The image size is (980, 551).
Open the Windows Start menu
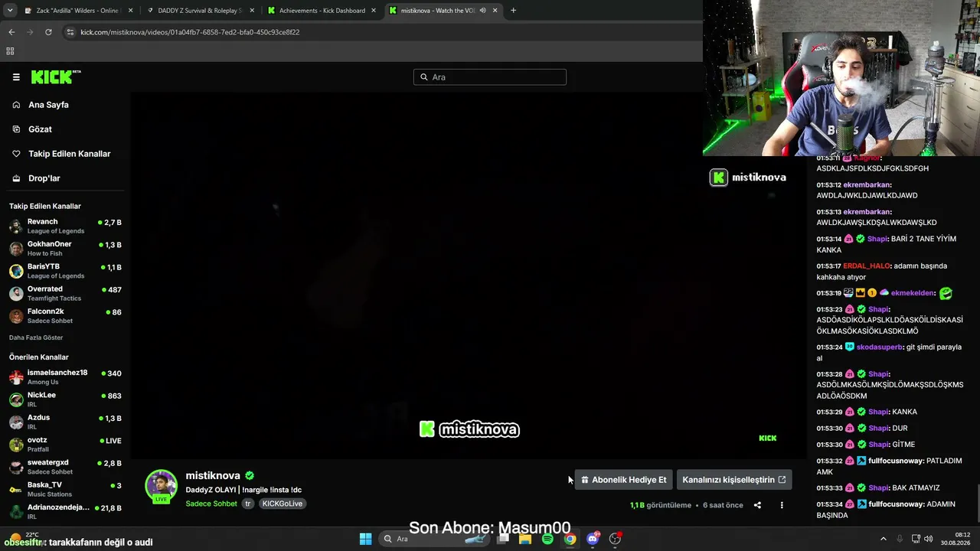tap(365, 539)
